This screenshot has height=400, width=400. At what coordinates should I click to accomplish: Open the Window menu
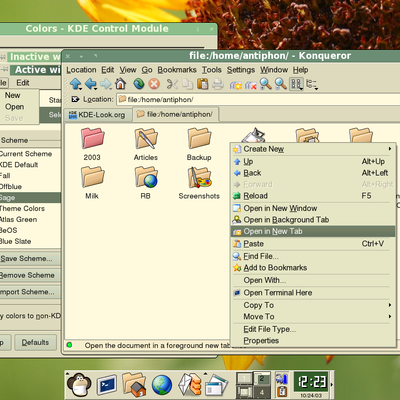[274, 70]
